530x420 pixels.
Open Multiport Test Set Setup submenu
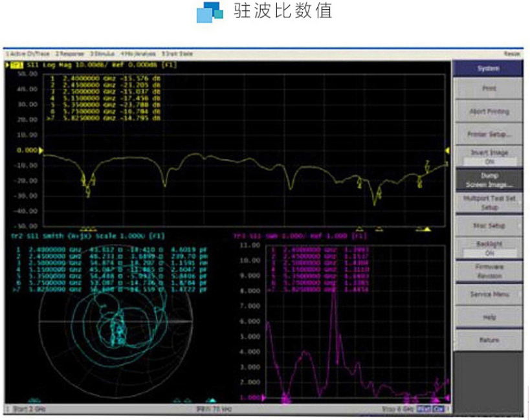489,203
